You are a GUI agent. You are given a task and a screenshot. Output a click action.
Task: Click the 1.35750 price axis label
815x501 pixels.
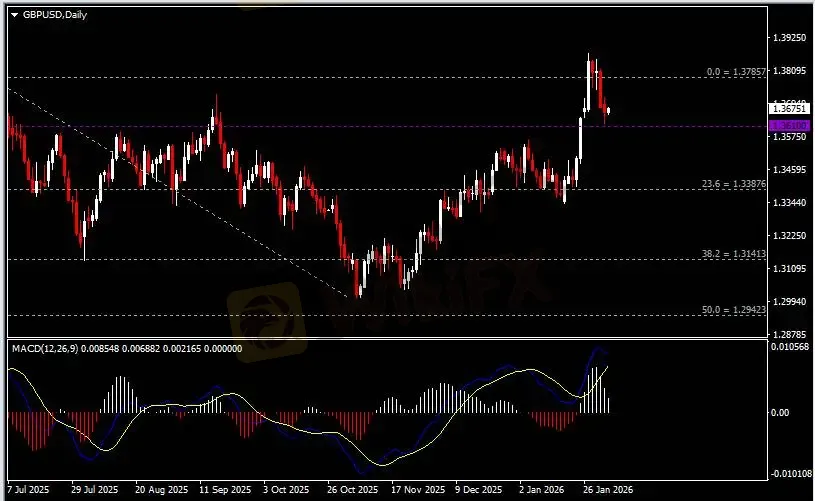790,137
